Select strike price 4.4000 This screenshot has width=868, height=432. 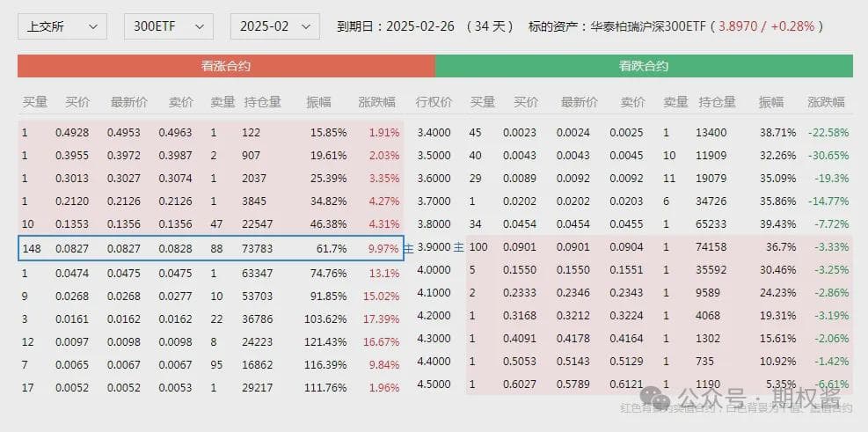pyautogui.click(x=434, y=362)
